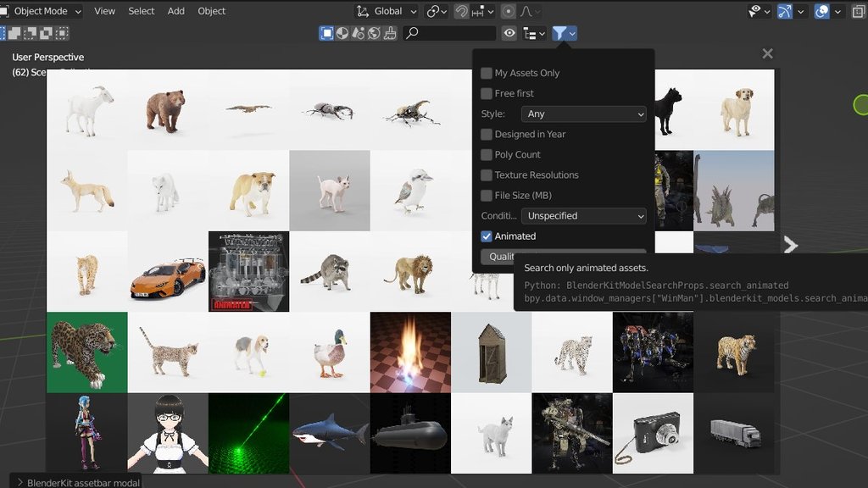Open the Condition Unspecified dropdown
The height and width of the screenshot is (488, 868).
click(x=583, y=216)
